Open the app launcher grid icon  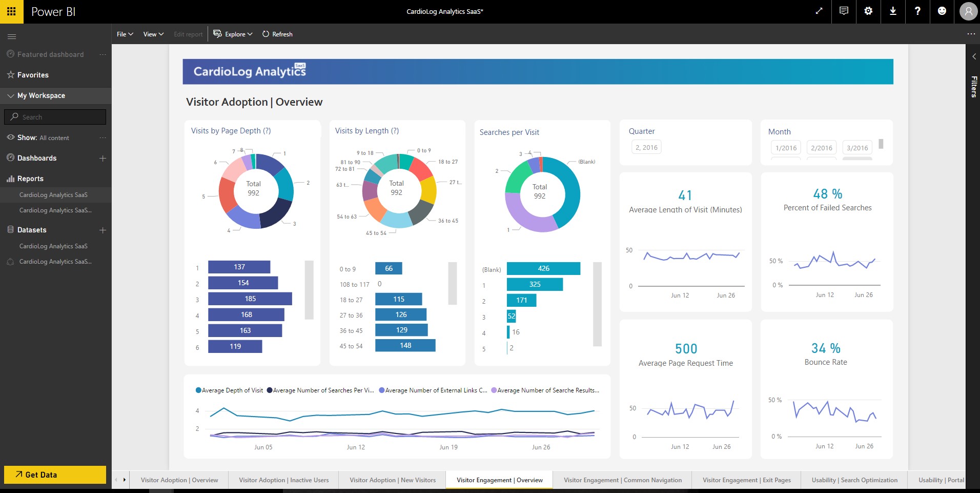[x=11, y=11]
